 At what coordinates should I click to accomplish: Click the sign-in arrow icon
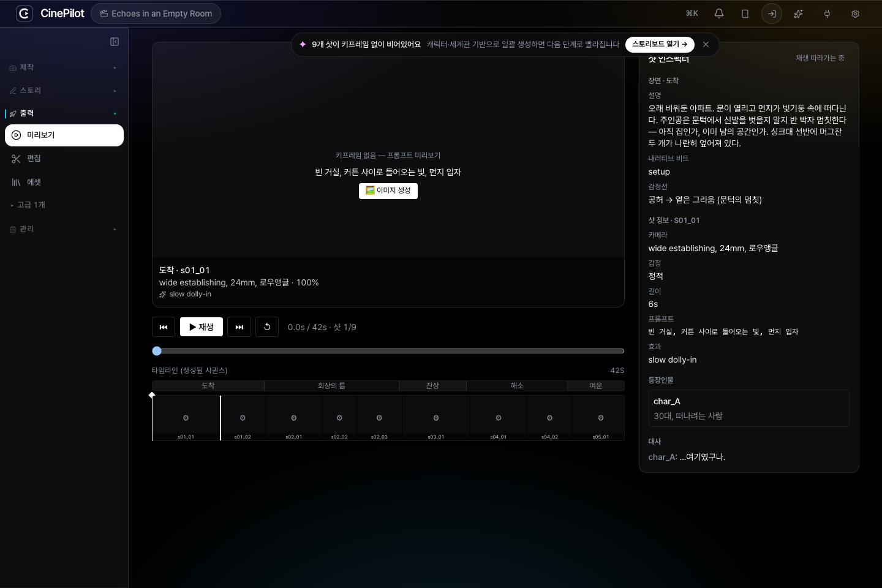point(772,13)
